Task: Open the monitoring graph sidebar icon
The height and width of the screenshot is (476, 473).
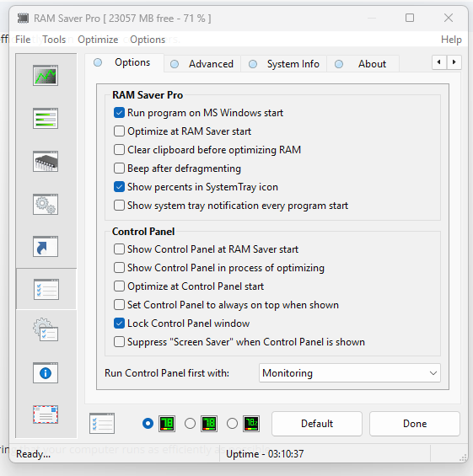Action: click(46, 75)
